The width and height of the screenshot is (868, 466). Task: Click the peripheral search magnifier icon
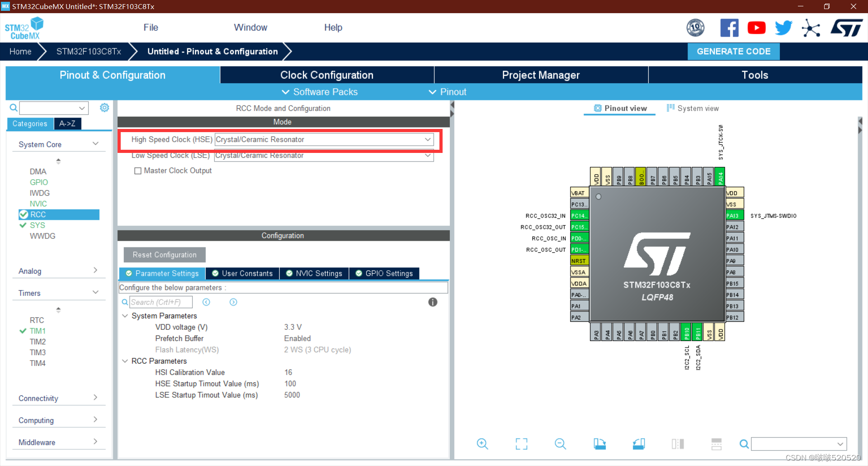click(x=14, y=108)
